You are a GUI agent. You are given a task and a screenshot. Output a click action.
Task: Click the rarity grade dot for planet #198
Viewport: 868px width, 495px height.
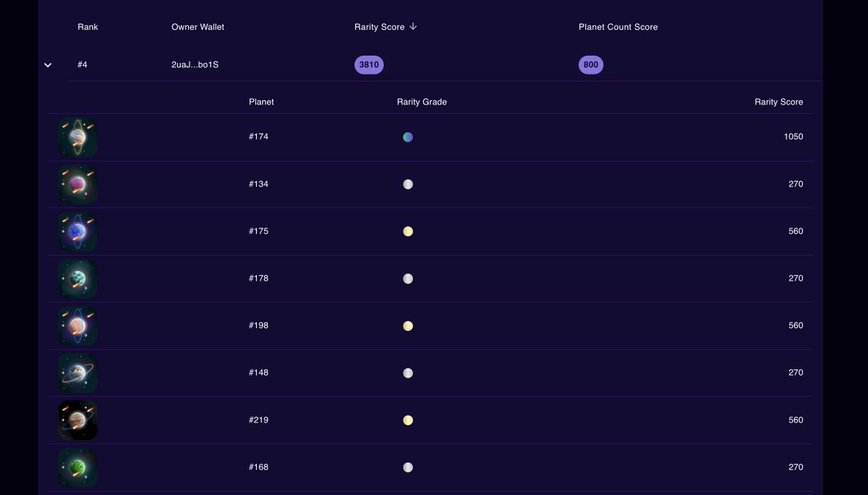pos(408,326)
